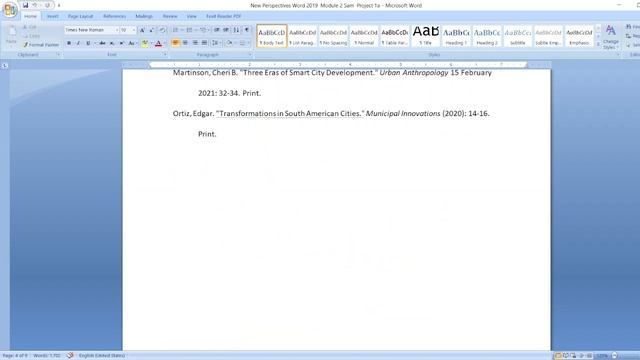Toggle superscript formatting
The image size is (640, 360).
point(122,43)
